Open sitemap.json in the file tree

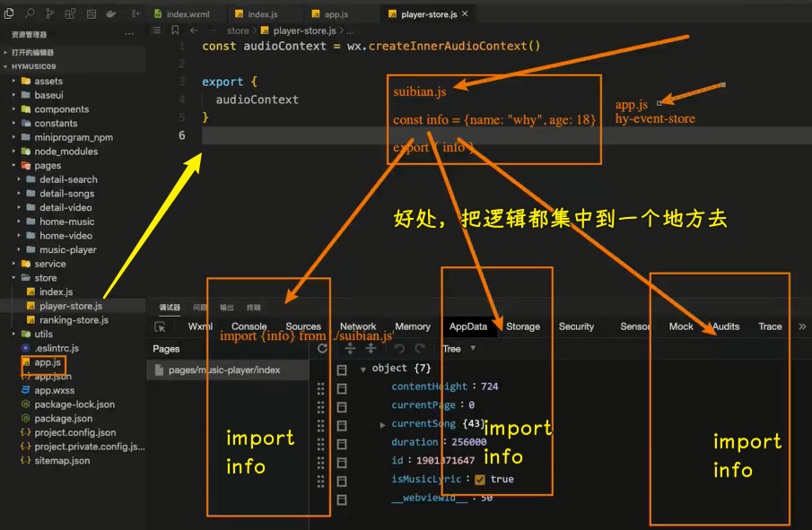point(62,460)
